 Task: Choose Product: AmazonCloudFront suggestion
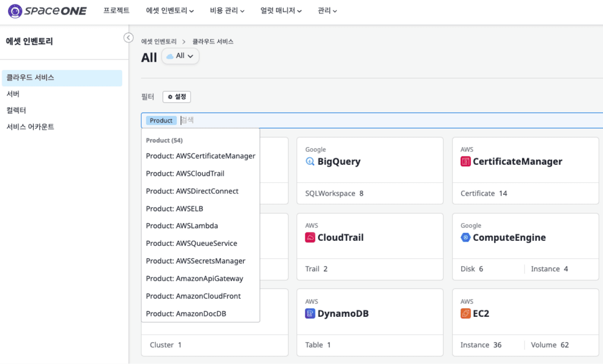200,296
